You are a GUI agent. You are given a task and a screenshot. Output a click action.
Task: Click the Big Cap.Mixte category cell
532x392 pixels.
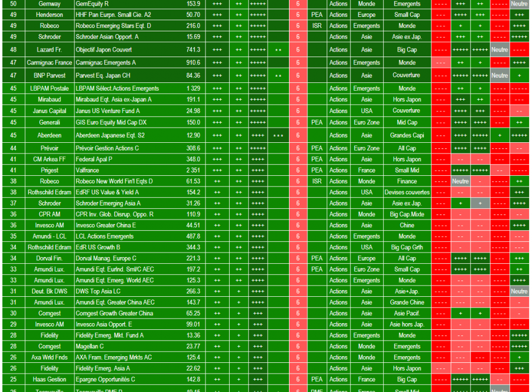coord(407,214)
